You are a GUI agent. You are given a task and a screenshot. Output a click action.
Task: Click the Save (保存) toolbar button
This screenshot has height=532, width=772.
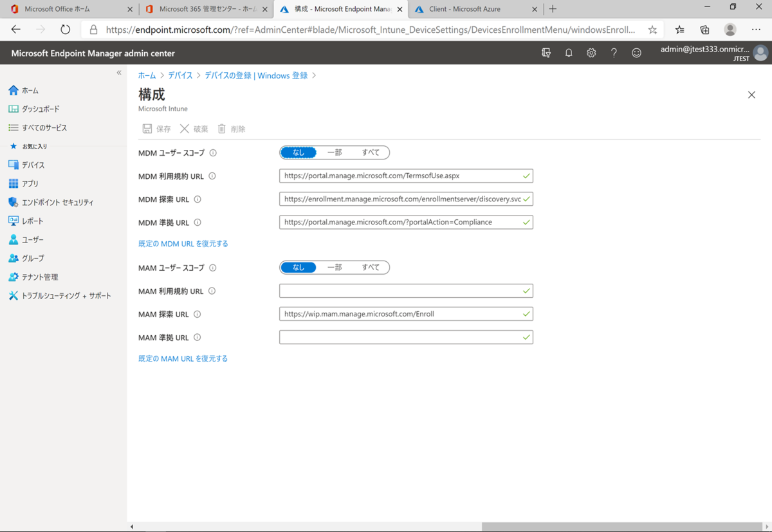156,129
